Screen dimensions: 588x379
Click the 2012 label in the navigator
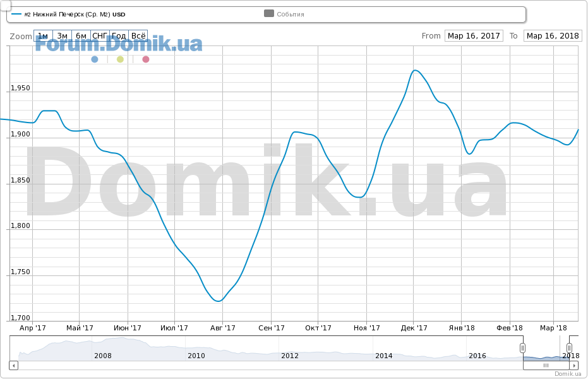[x=290, y=356]
